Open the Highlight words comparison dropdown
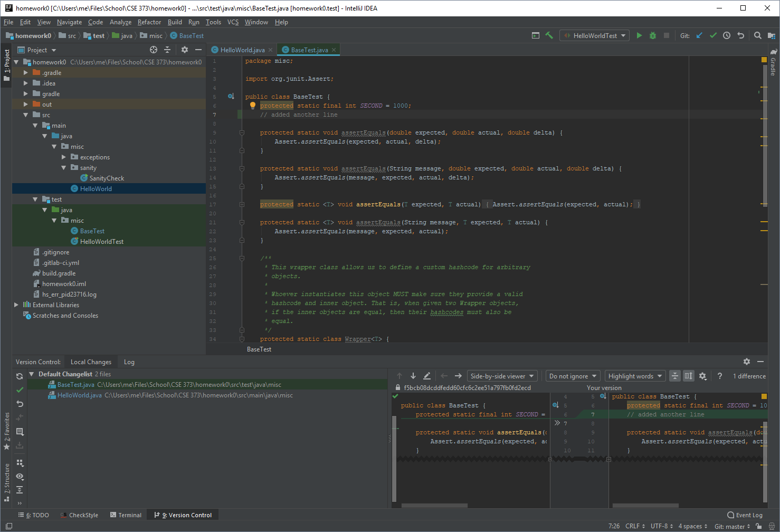 (635, 376)
